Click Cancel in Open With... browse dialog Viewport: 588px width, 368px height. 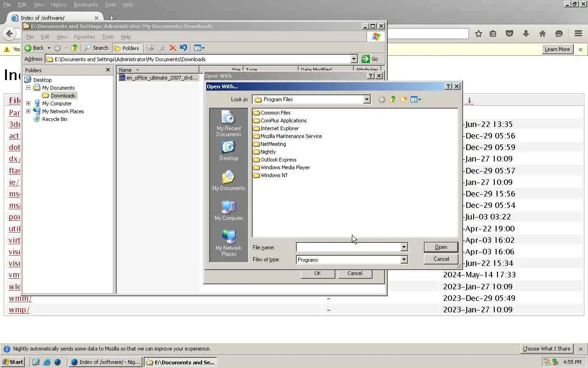441,259
